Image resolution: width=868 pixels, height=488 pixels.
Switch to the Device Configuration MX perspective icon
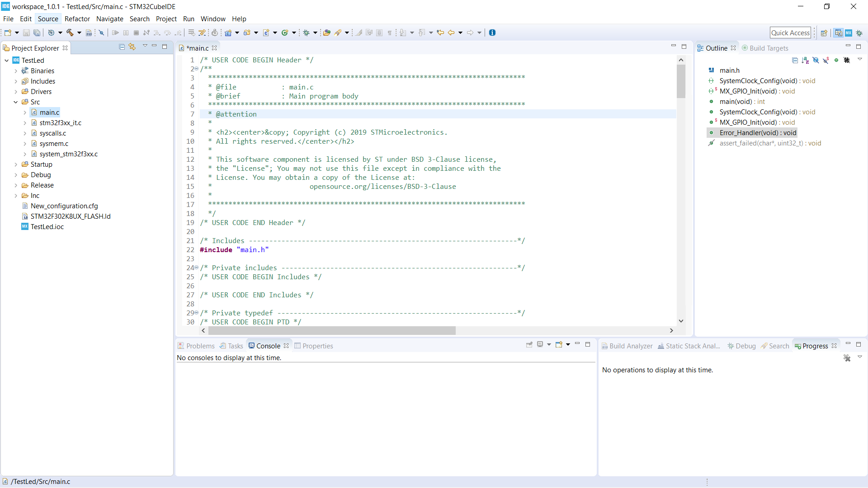click(x=849, y=33)
